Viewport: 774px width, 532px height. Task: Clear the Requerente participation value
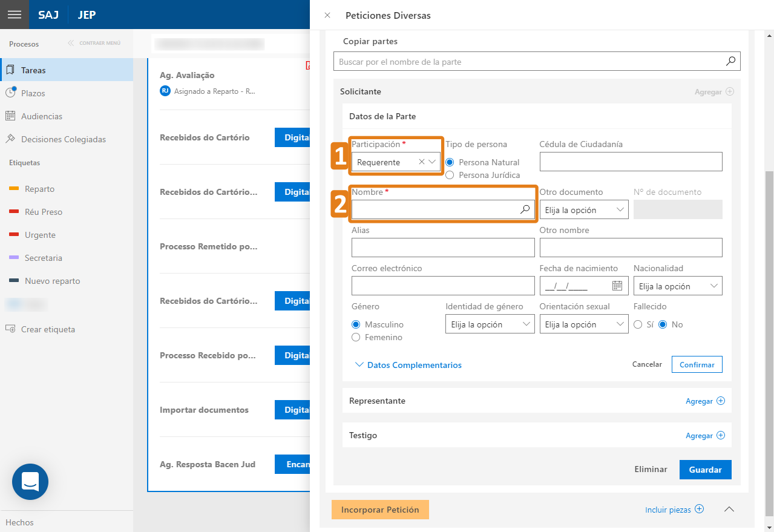[422, 162]
